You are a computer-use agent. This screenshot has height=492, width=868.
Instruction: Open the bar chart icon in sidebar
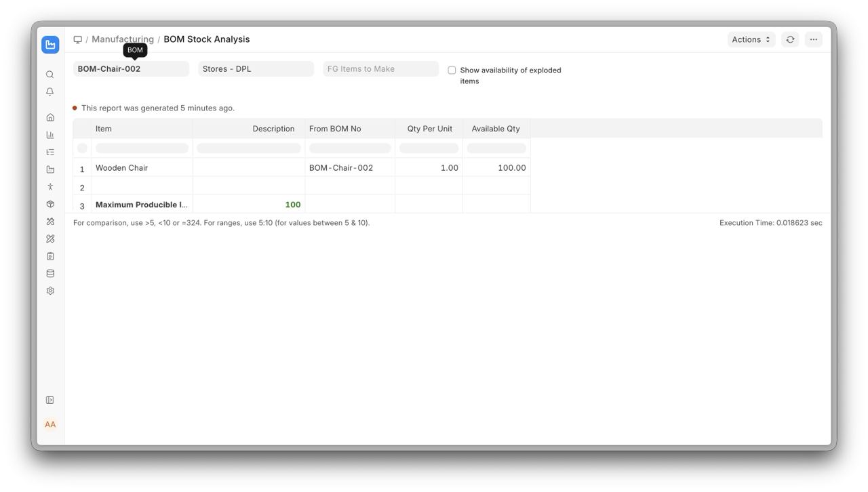(x=50, y=135)
